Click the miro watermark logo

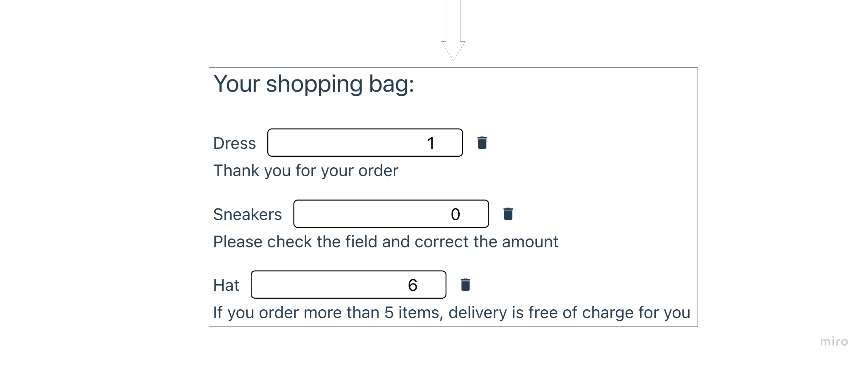(x=834, y=341)
